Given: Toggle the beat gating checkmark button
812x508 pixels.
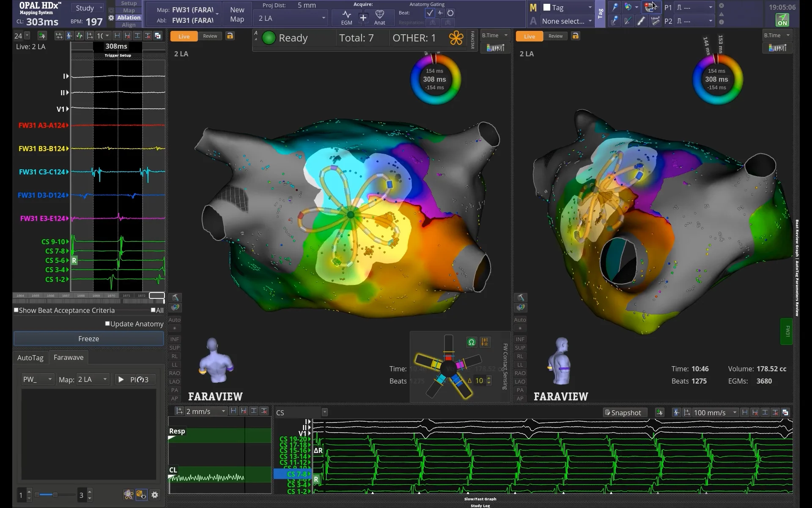Looking at the screenshot, I should pos(430,13).
